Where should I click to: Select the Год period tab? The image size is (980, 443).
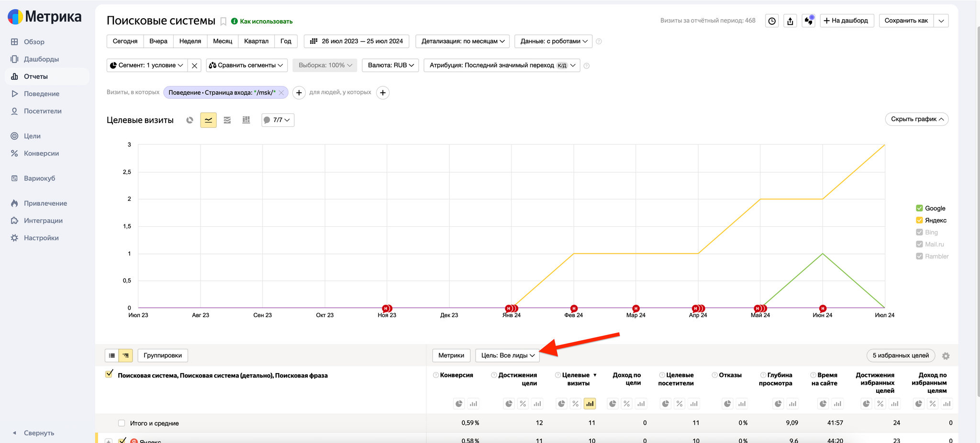pyautogui.click(x=286, y=41)
